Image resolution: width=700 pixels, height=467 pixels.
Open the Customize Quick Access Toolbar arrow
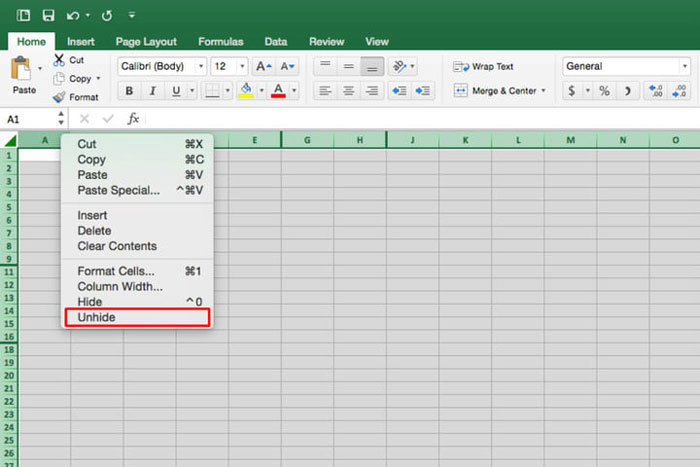132,15
